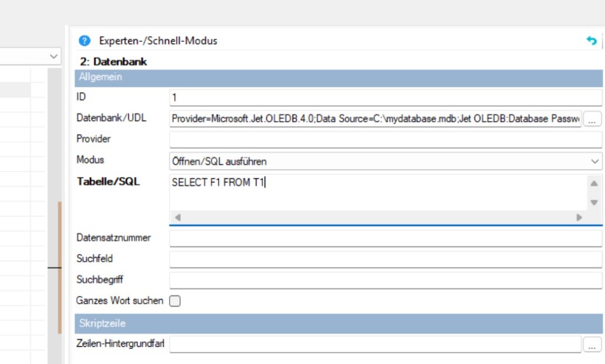Click the blue help question mark icon
Screen dimensions: 605x364
coord(84,41)
